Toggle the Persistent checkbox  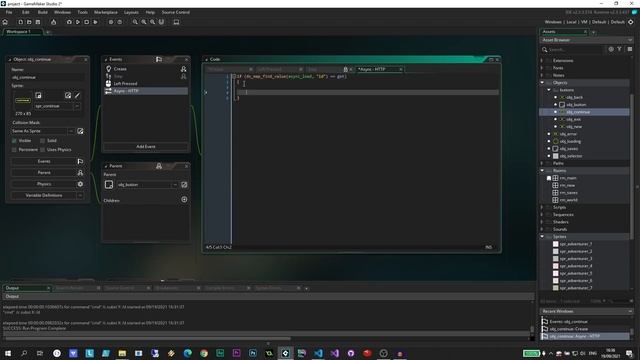(x=14, y=150)
